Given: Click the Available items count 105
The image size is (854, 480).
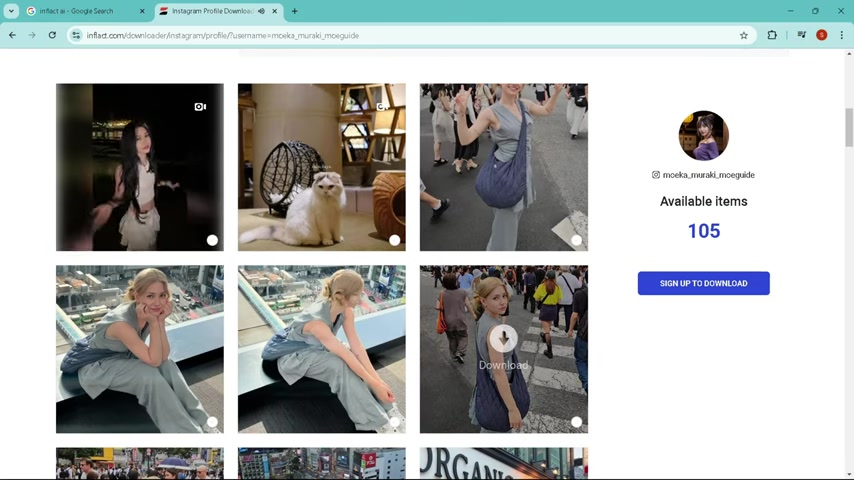Looking at the screenshot, I should (x=704, y=231).
